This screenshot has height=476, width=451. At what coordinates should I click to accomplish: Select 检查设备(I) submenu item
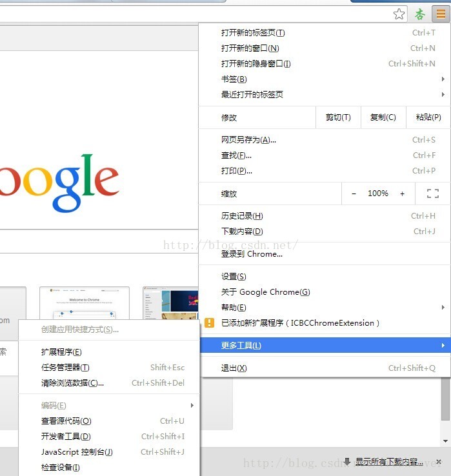pos(109,467)
